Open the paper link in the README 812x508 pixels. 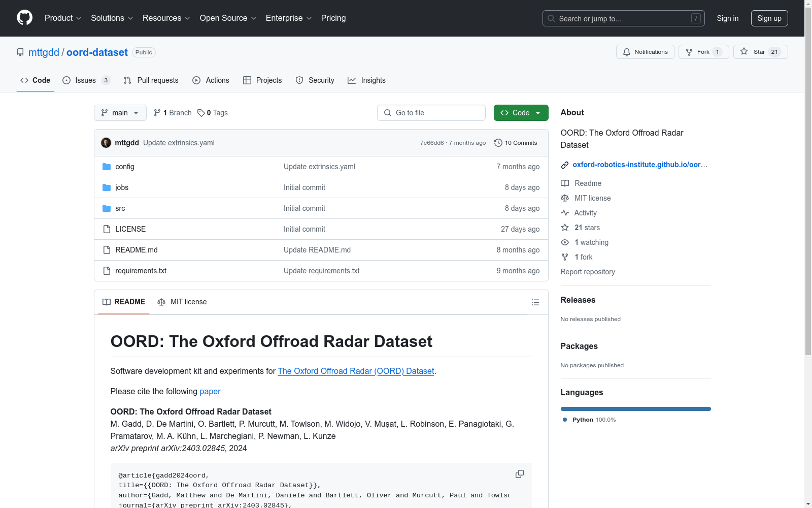pos(210,391)
